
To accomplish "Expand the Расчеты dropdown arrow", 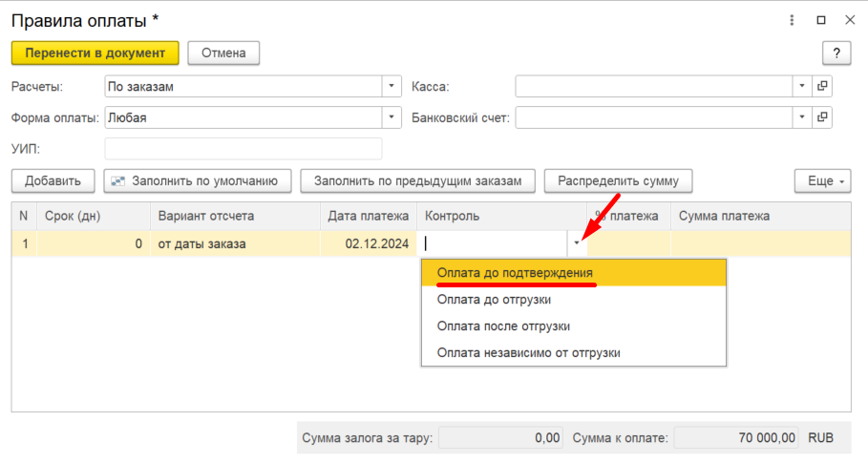I will click(x=392, y=86).
